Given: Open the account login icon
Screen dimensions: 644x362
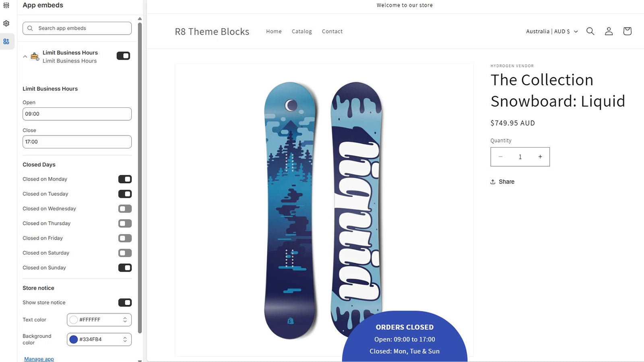Looking at the screenshot, I should [x=609, y=31].
